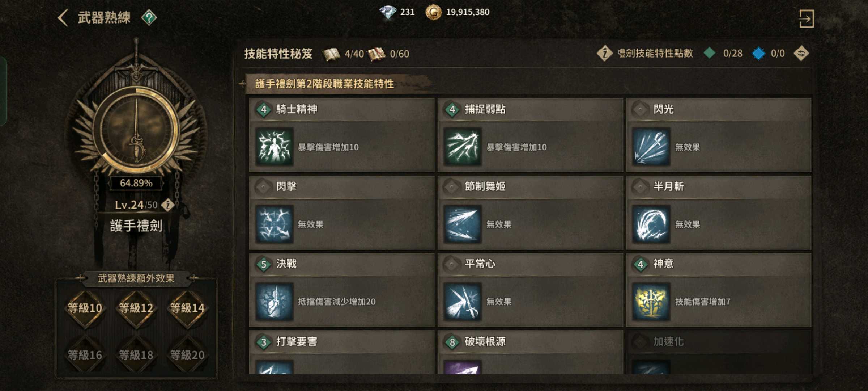Select the 等級14 bonus effect badge
Screen dimensions: 868x391
[x=187, y=308]
